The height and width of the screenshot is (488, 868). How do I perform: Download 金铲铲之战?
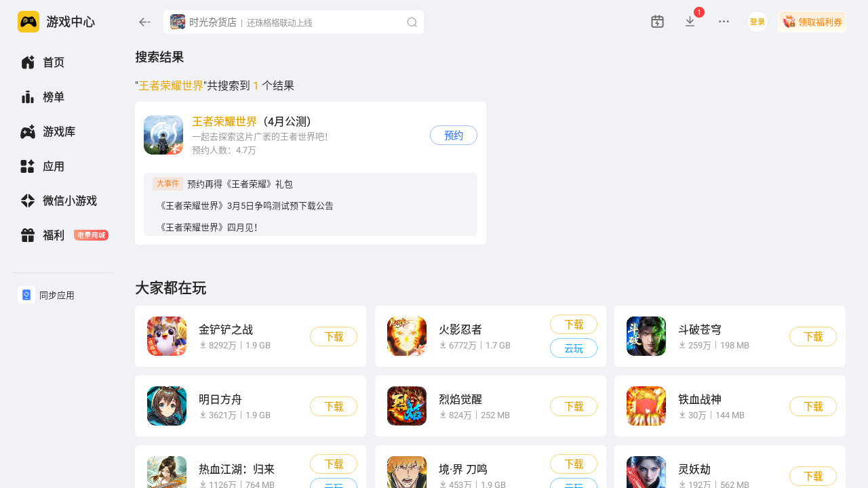334,336
